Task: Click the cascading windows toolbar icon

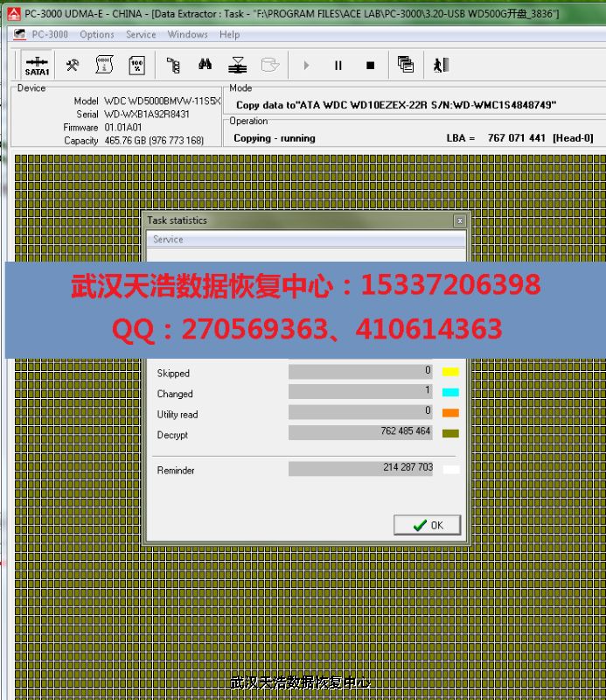Action: point(405,65)
